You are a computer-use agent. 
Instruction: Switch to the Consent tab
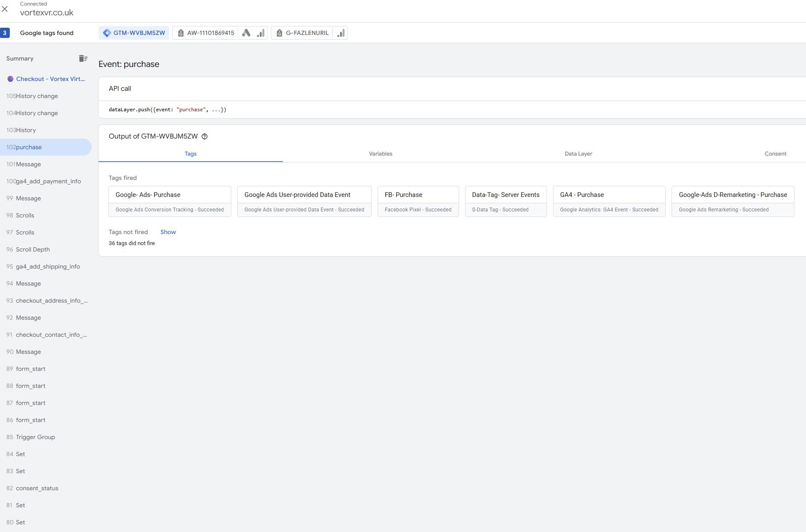pyautogui.click(x=775, y=154)
